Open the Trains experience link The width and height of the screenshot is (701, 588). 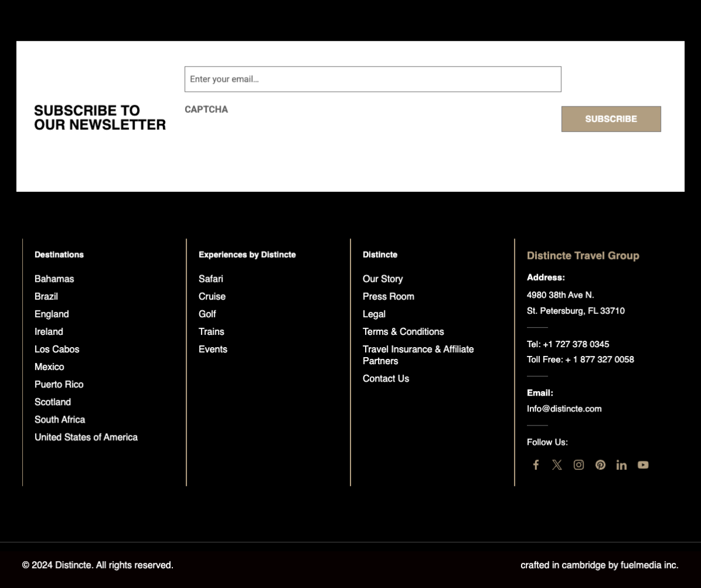(211, 331)
